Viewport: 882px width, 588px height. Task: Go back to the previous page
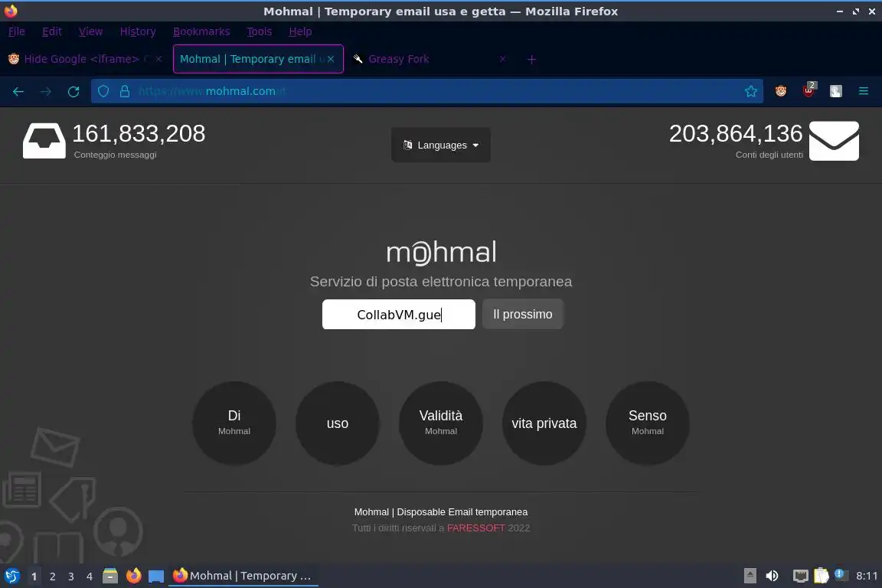18,91
